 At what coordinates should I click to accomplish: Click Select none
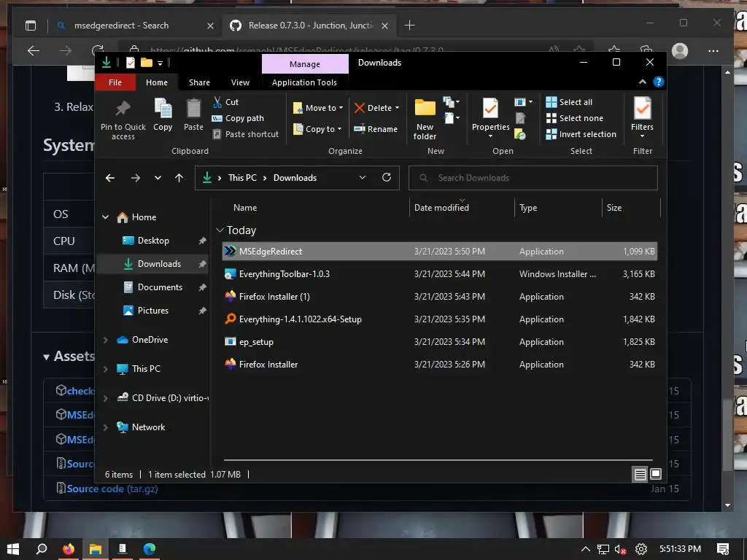coord(575,118)
